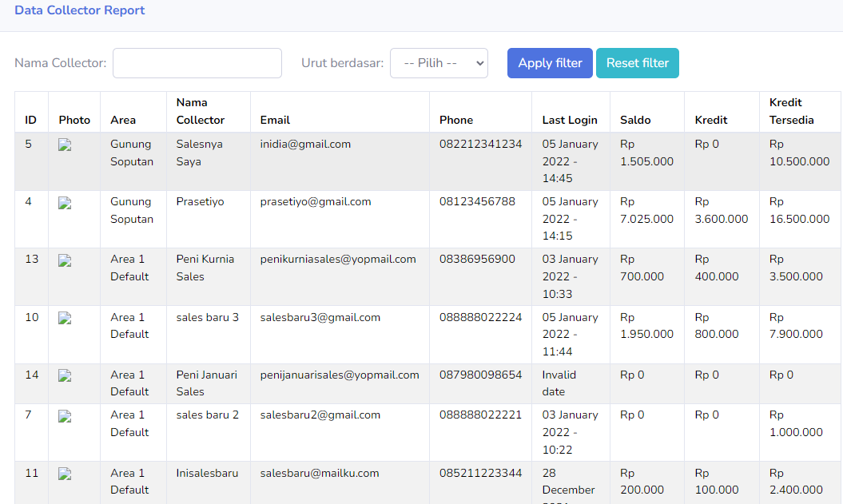This screenshot has width=843, height=504.
Task: Click the Nama Collector column header
Action: click(201, 111)
